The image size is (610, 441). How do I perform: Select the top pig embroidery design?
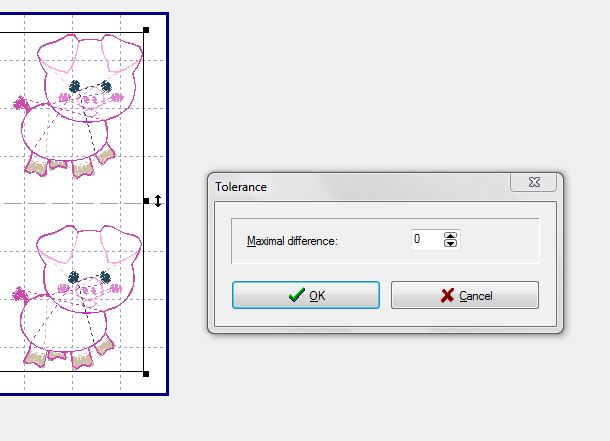78,106
